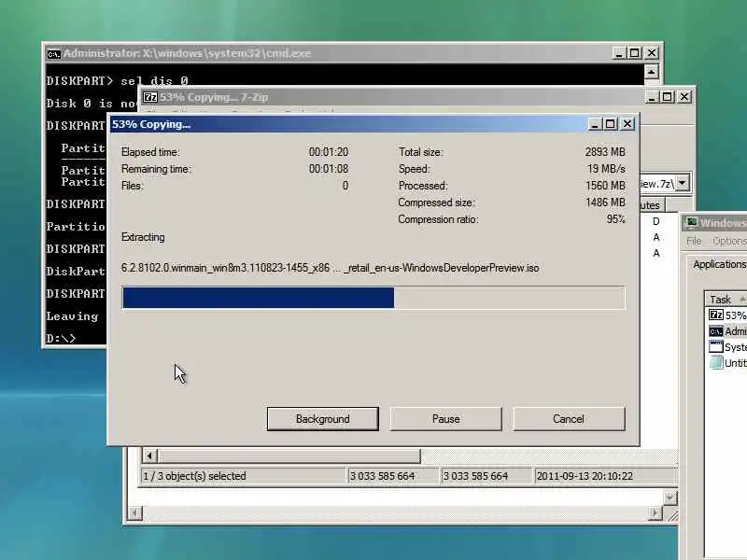This screenshot has height=560, width=747.
Task: Switch to Applications tab in Task Manager
Action: coord(719,264)
